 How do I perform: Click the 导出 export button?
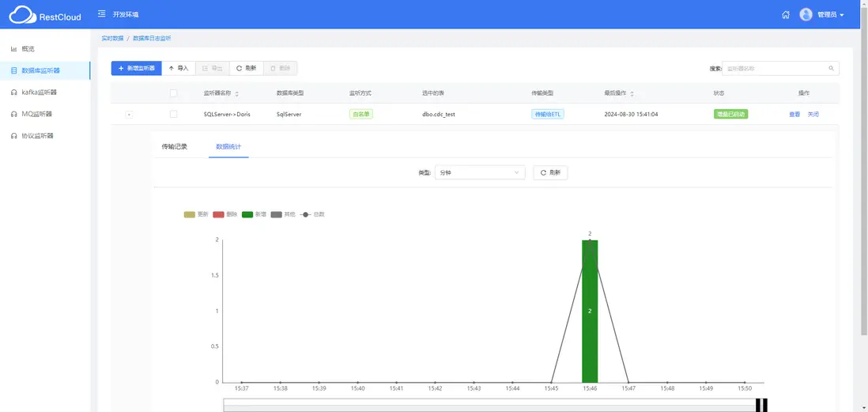[213, 68]
